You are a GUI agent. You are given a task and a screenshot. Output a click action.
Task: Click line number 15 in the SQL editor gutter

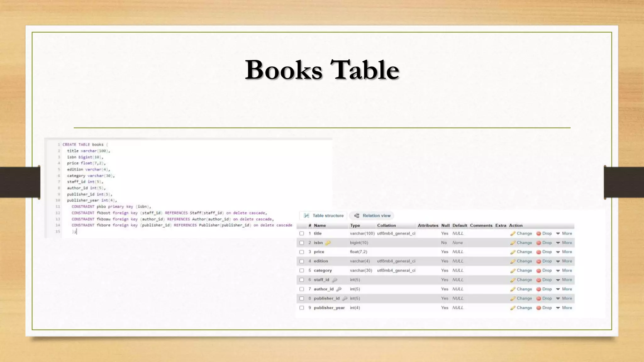(x=58, y=231)
